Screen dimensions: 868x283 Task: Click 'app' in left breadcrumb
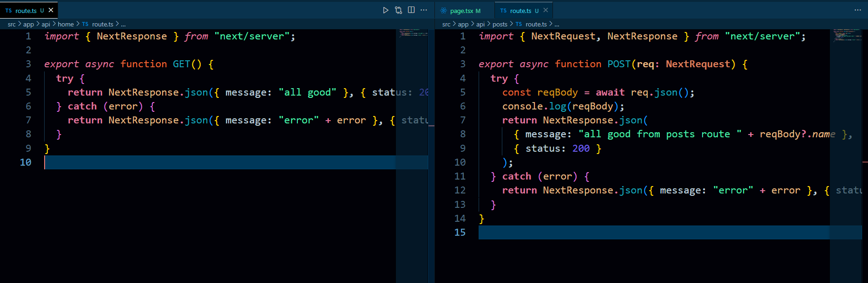coord(28,24)
